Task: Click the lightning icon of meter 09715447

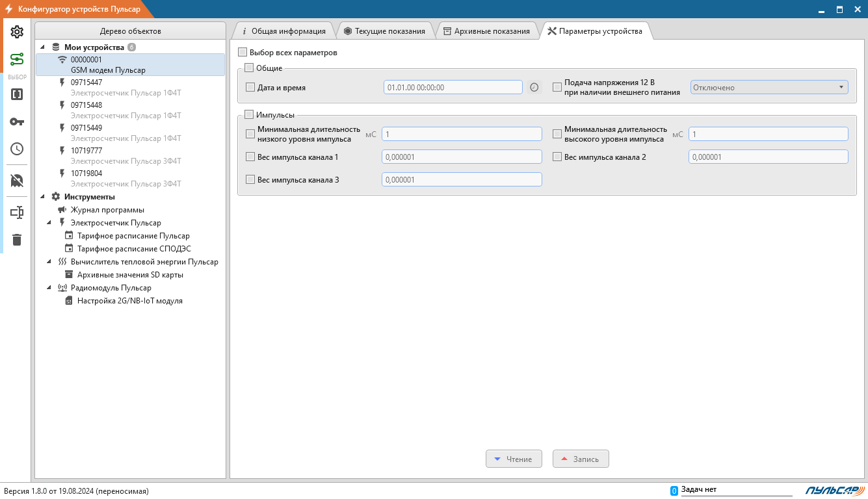Action: click(62, 83)
